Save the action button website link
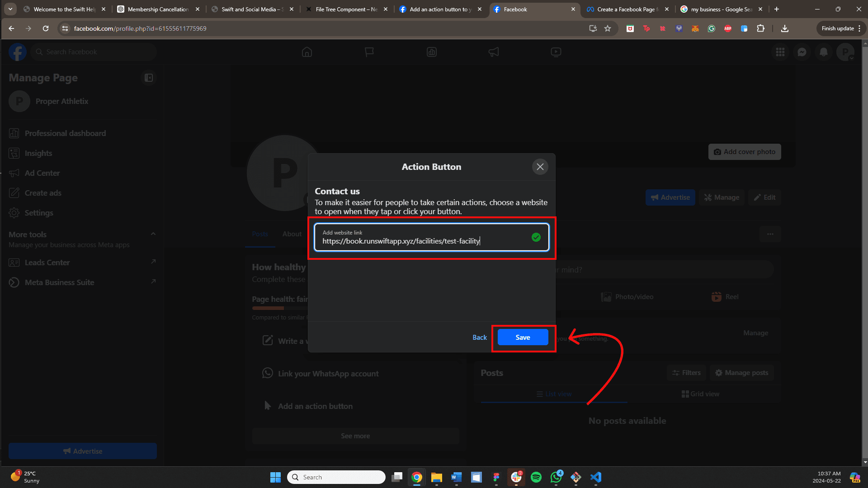 522,337
